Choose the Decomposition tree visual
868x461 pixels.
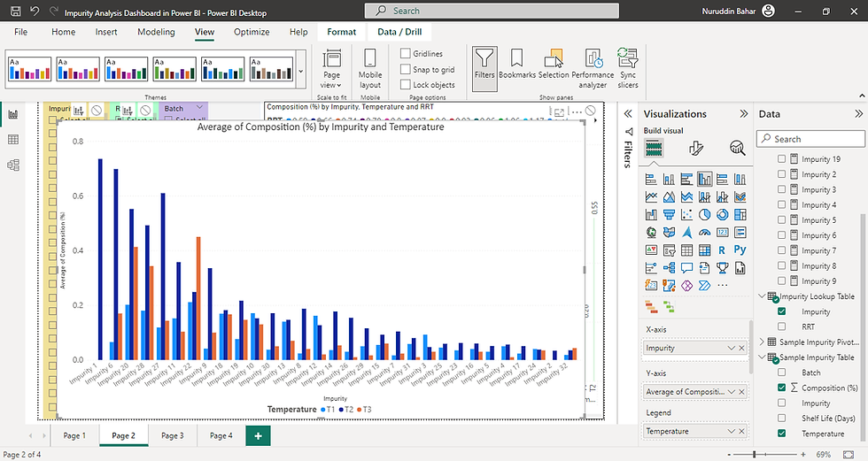pos(670,268)
